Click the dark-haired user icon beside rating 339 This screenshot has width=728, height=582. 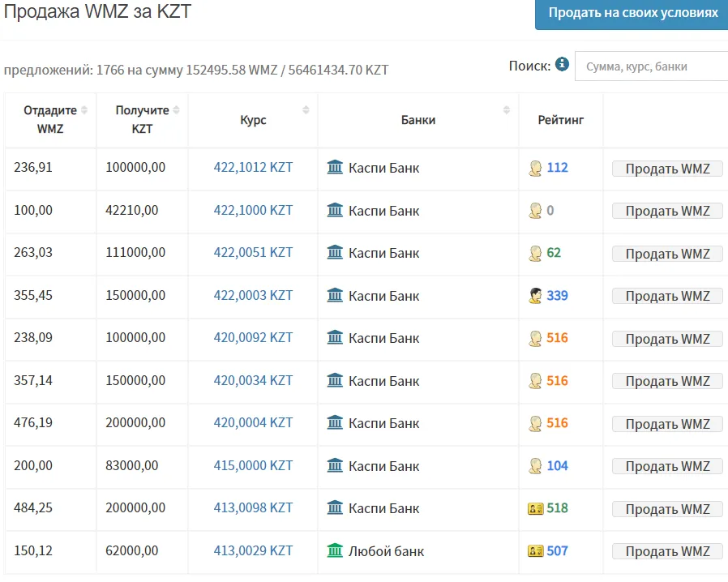point(535,296)
